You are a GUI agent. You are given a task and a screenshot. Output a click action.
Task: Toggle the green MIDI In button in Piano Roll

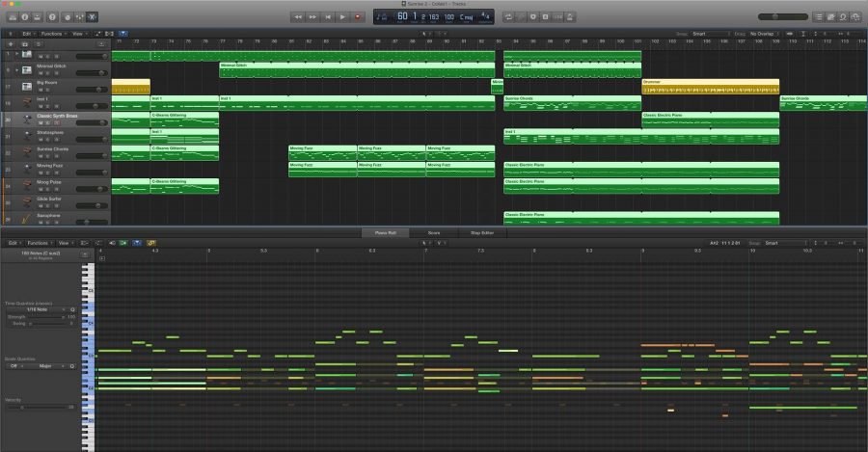click(x=122, y=243)
